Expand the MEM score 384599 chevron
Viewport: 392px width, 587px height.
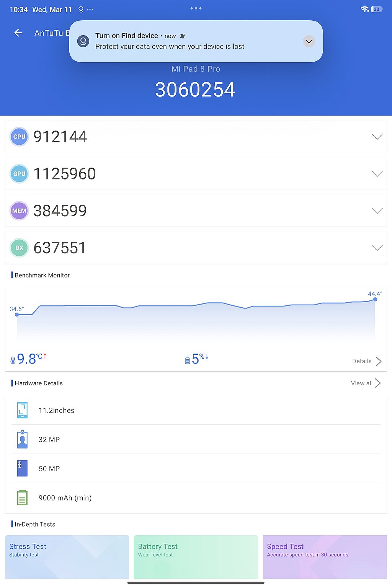click(377, 211)
